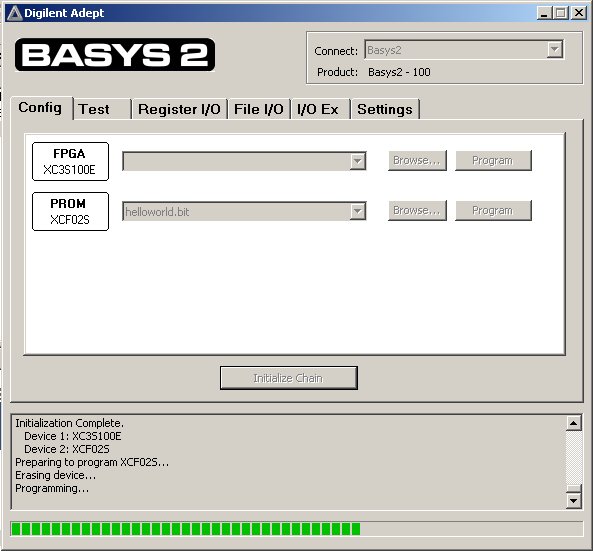Select the PROM XCF02S device box
Image resolution: width=593 pixels, height=551 pixels.
click(70, 211)
